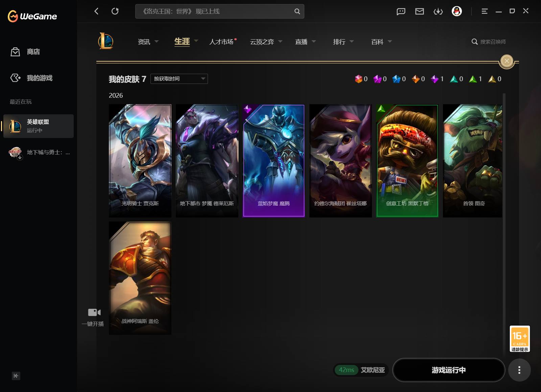The image size is (541, 392).
Task: Start 一键开播 live broadcast
Action: click(x=93, y=317)
